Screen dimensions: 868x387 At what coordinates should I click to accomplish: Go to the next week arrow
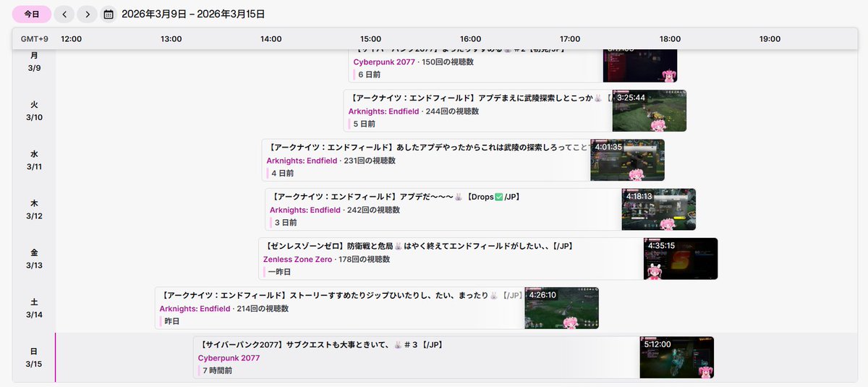point(88,14)
